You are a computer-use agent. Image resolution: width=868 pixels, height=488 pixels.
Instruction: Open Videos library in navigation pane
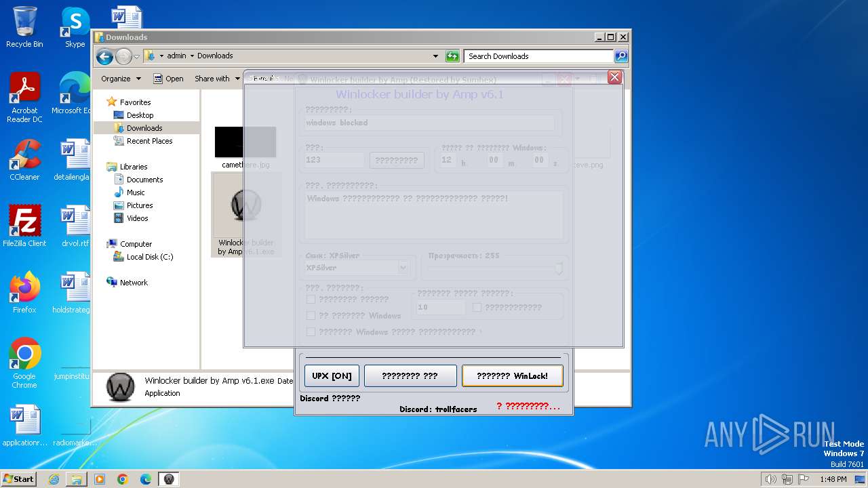tap(137, 218)
